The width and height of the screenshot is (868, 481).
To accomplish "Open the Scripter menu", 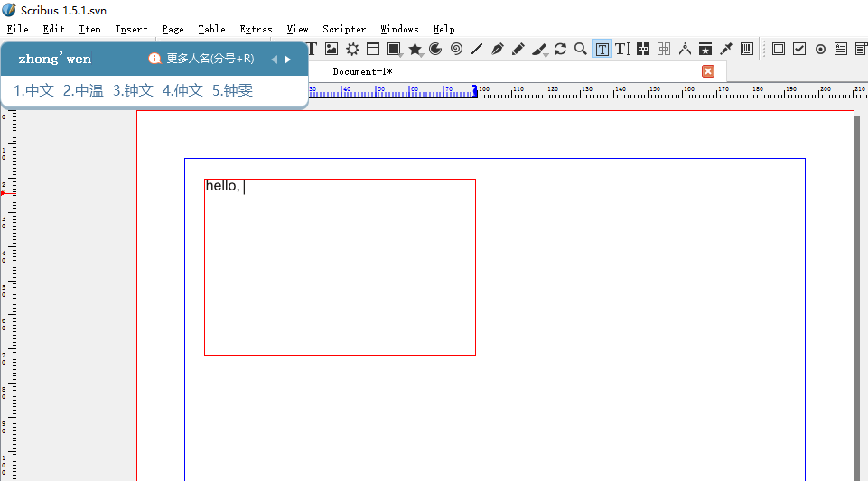I will tap(344, 29).
